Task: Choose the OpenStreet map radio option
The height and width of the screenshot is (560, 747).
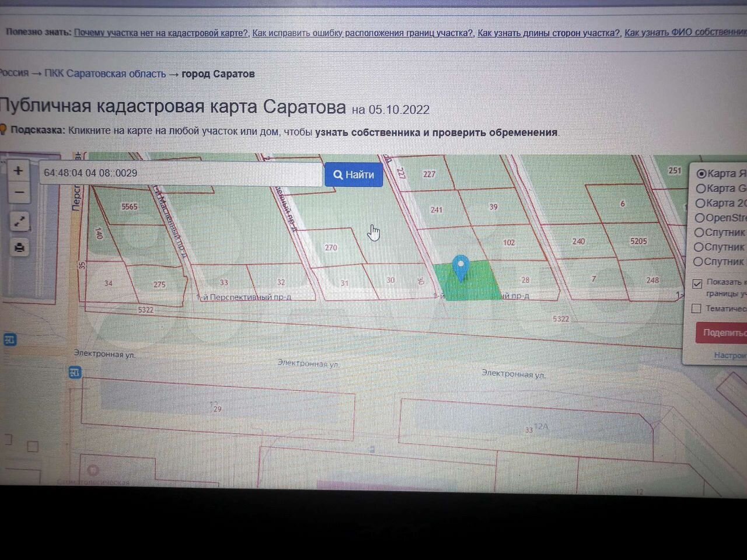Action: click(699, 218)
